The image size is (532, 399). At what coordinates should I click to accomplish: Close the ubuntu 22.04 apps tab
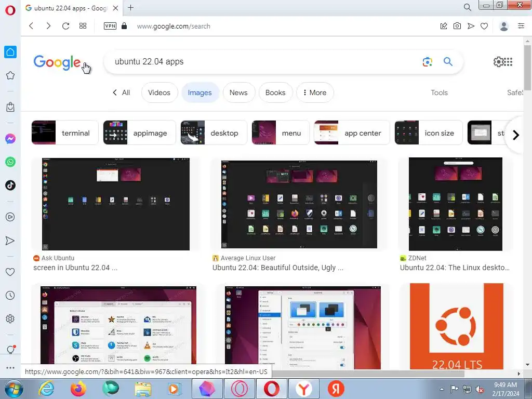click(115, 8)
